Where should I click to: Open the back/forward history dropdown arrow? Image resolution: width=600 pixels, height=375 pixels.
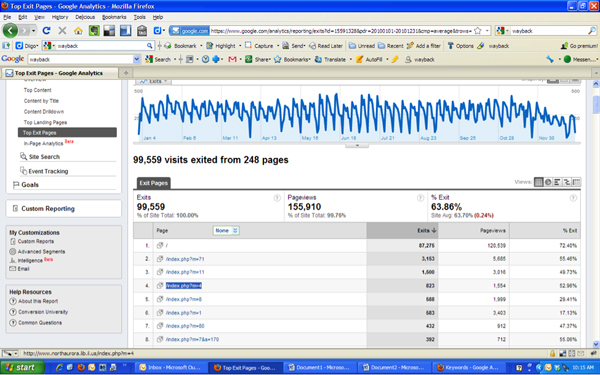click(x=34, y=31)
